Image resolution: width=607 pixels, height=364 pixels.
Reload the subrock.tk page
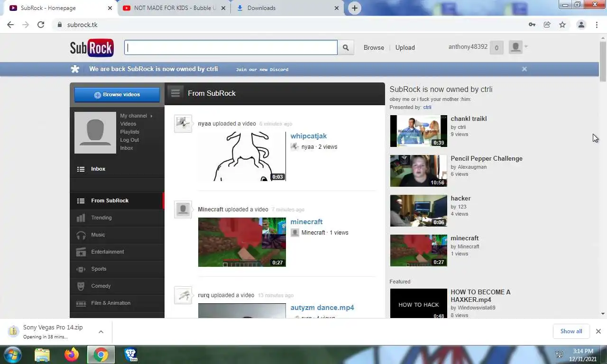[x=41, y=25]
